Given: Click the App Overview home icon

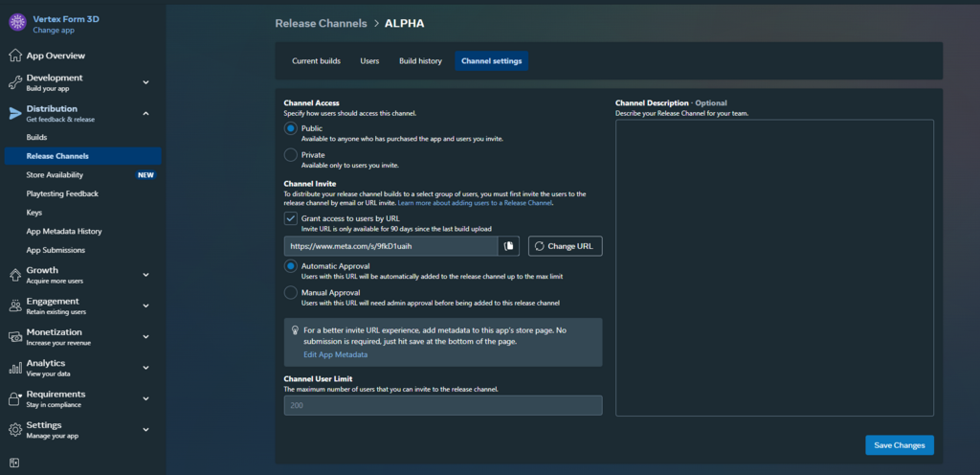Looking at the screenshot, I should [15, 56].
